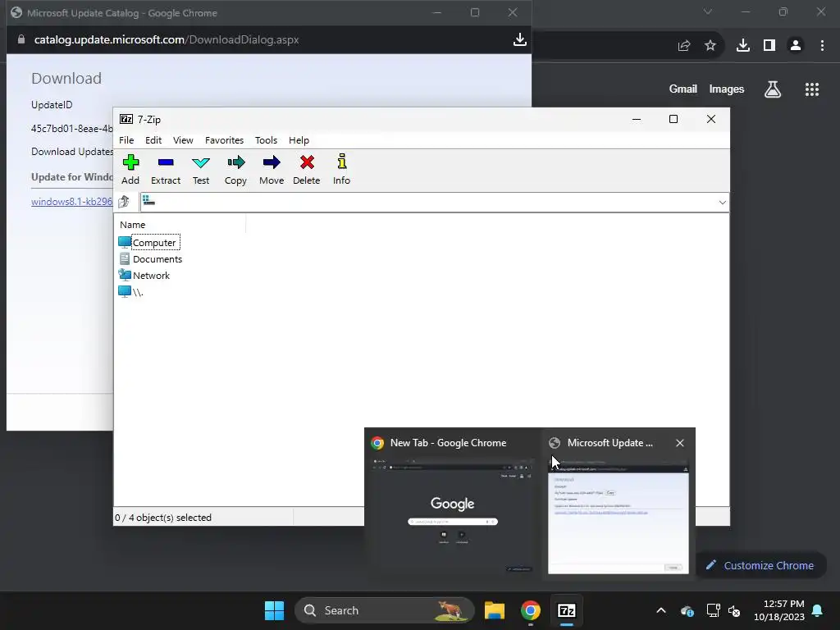Open the Tools menu
Screen dimensions: 840x630
(266, 140)
